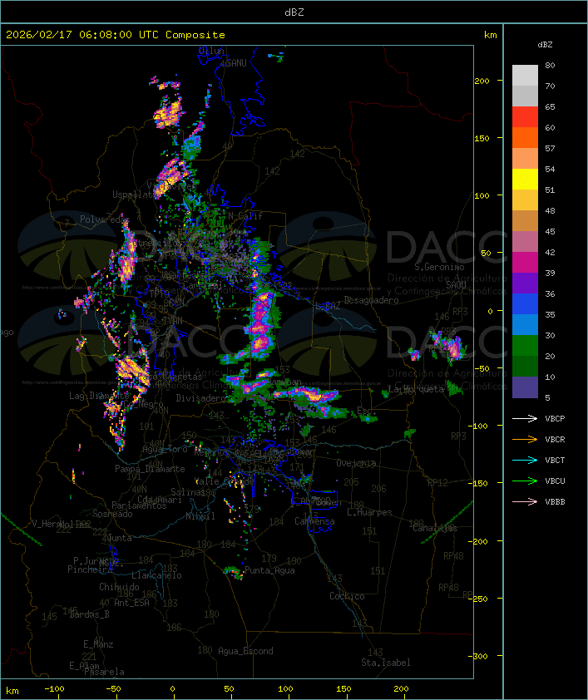588x700 pixels.
Task: Click the Parlamentos place label
Action: click(x=139, y=505)
